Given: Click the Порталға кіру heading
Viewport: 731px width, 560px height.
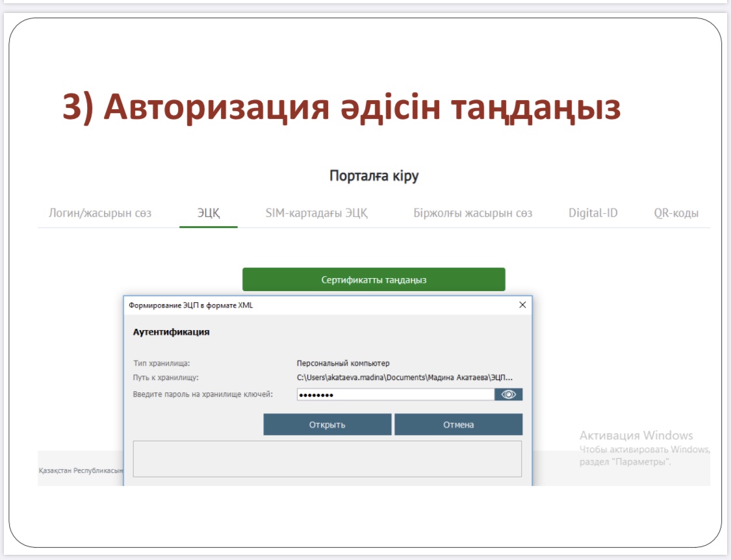Looking at the screenshot, I should [374, 176].
